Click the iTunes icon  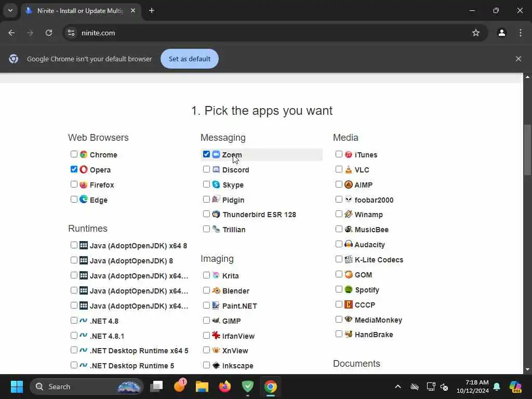pos(349,154)
